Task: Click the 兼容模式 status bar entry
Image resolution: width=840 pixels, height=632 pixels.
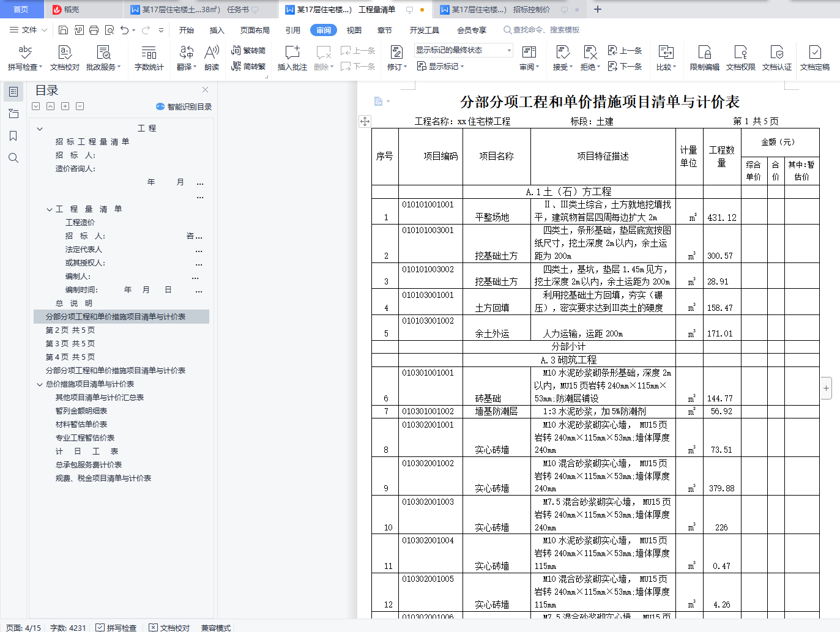Action: pyautogui.click(x=215, y=628)
